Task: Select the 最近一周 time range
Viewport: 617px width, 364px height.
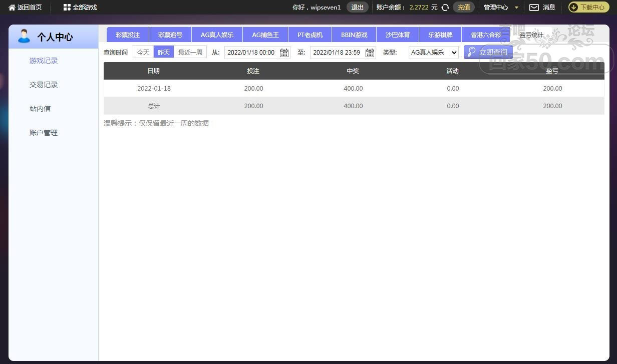Action: [x=190, y=52]
